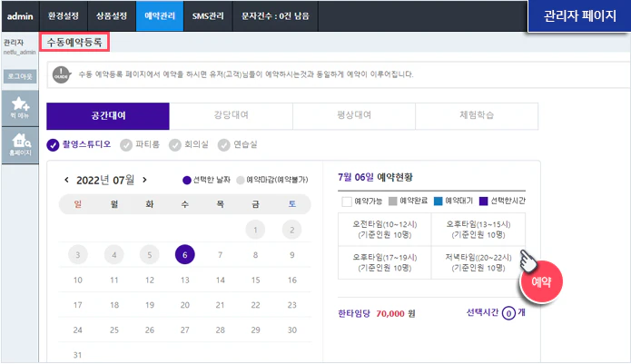Screen dimensions: 631x364
Task: Click the 예약대기 blue legend swatch
Action: pyautogui.click(x=439, y=202)
